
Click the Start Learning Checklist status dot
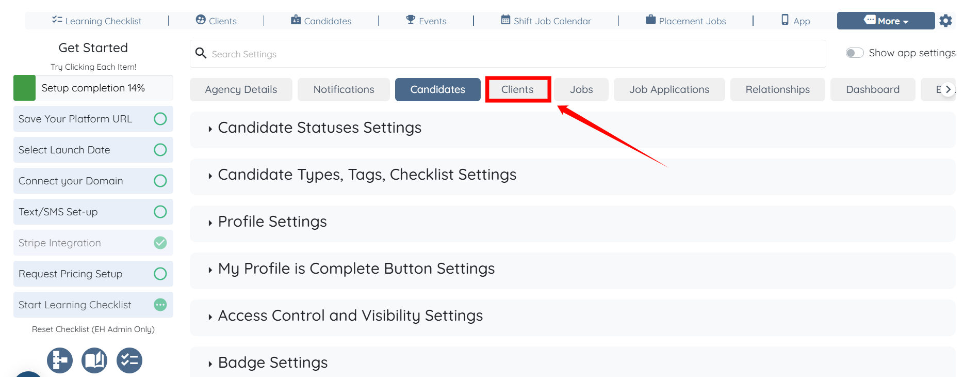(x=160, y=305)
